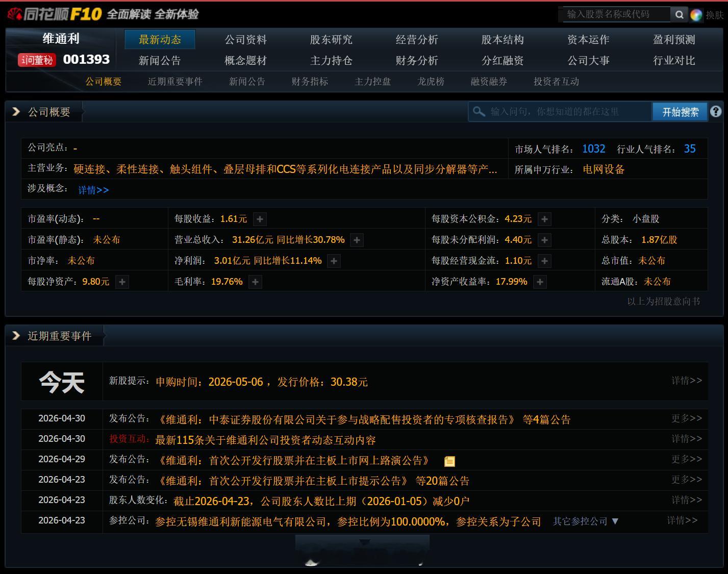The image size is (728, 574).
Task: Switch to the 主力持仓 tab
Action: (331, 61)
